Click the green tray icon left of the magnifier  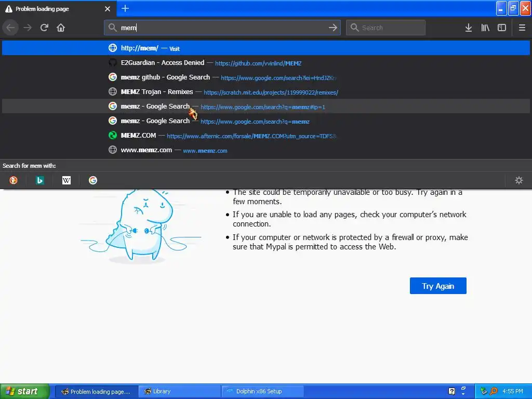[484, 391]
